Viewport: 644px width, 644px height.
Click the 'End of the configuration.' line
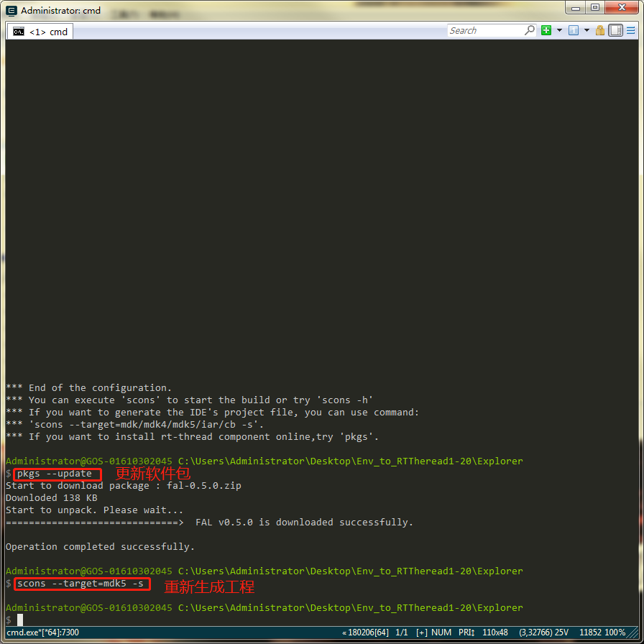88,387
